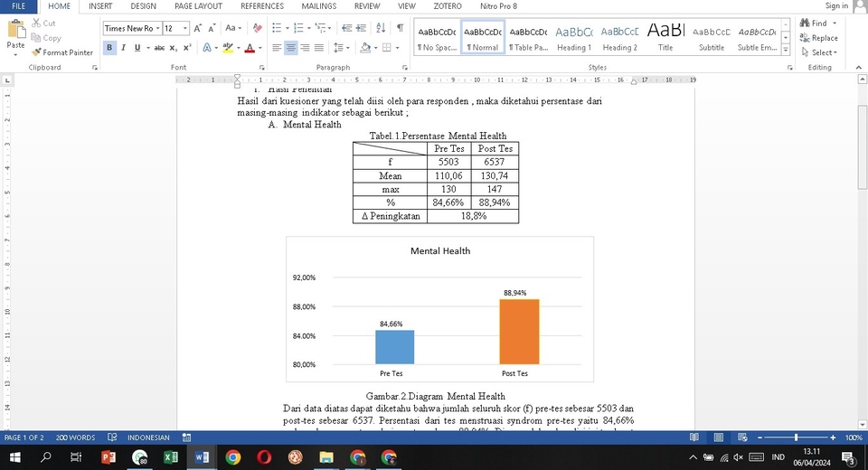Expand the Styles gallery More button
The image size is (868, 470).
786,50
